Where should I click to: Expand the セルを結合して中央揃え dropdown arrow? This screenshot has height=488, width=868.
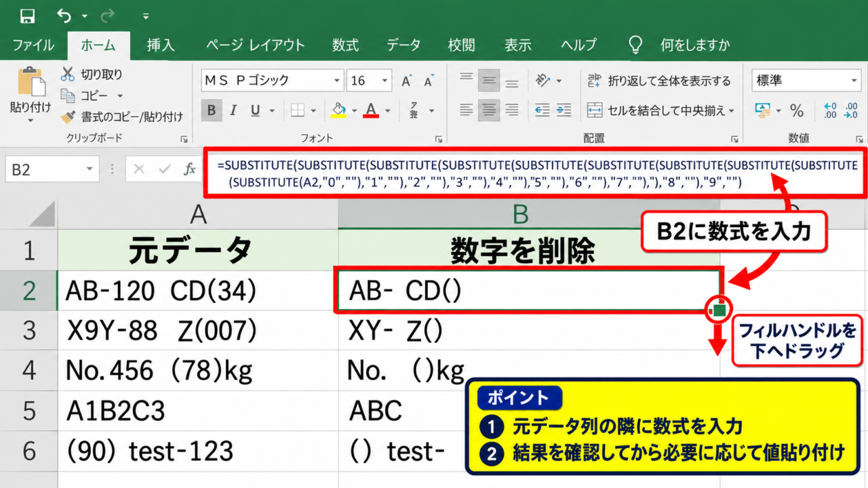(x=732, y=110)
